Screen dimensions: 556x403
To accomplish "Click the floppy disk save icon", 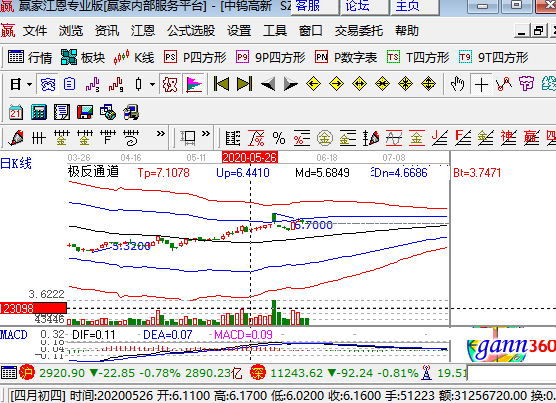I will pos(85,113).
